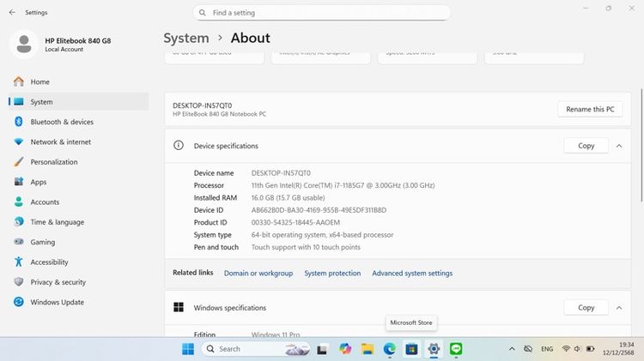Collapse the Windows specifications section

pos(619,307)
